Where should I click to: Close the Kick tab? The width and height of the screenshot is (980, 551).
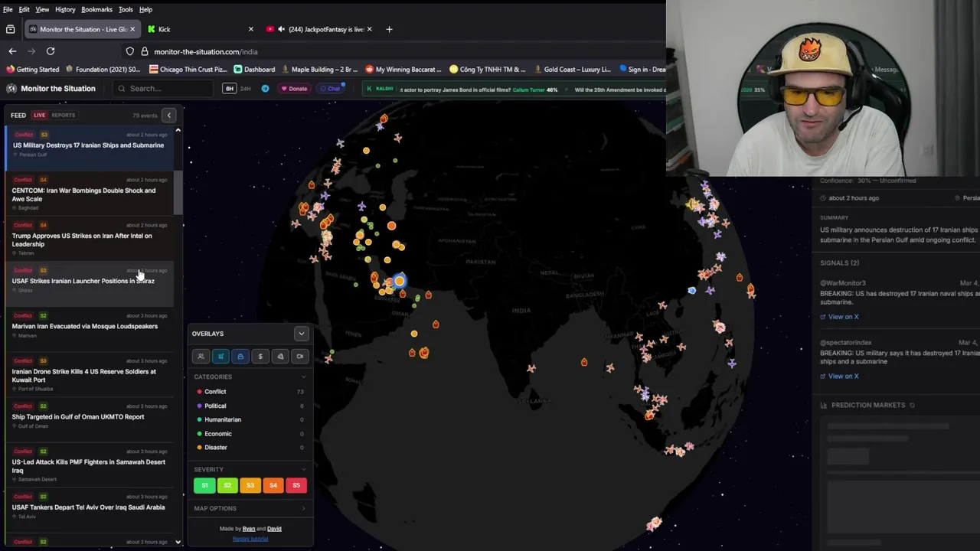tap(250, 29)
